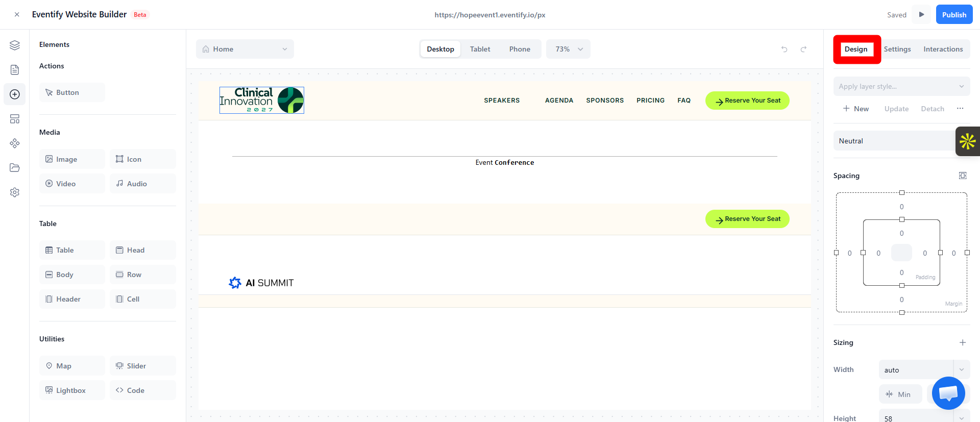Add an Icon element

coord(143,159)
